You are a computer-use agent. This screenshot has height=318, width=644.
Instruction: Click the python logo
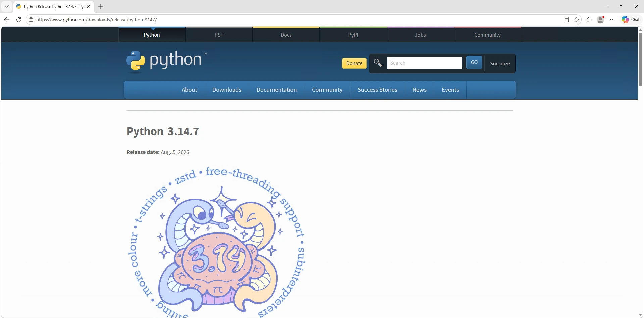(x=166, y=61)
